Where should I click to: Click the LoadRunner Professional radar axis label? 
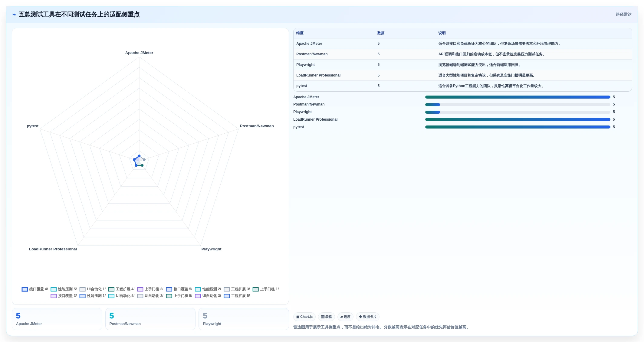click(53, 249)
